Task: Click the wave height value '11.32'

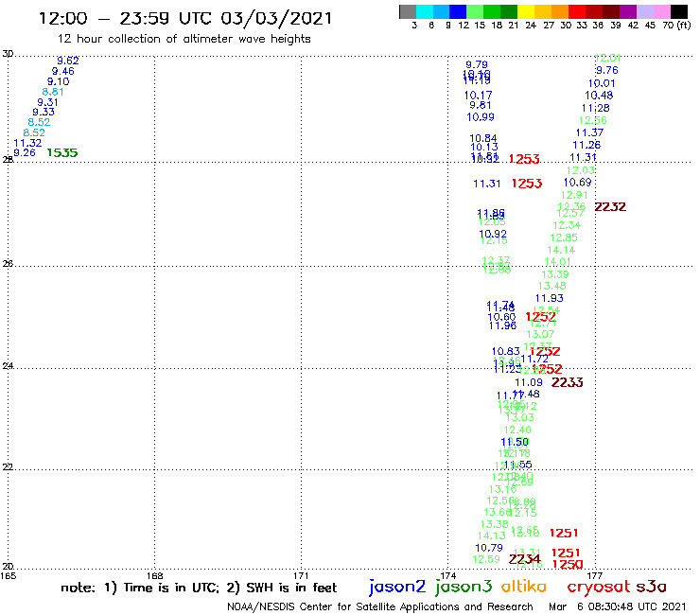Action: pos(27,143)
